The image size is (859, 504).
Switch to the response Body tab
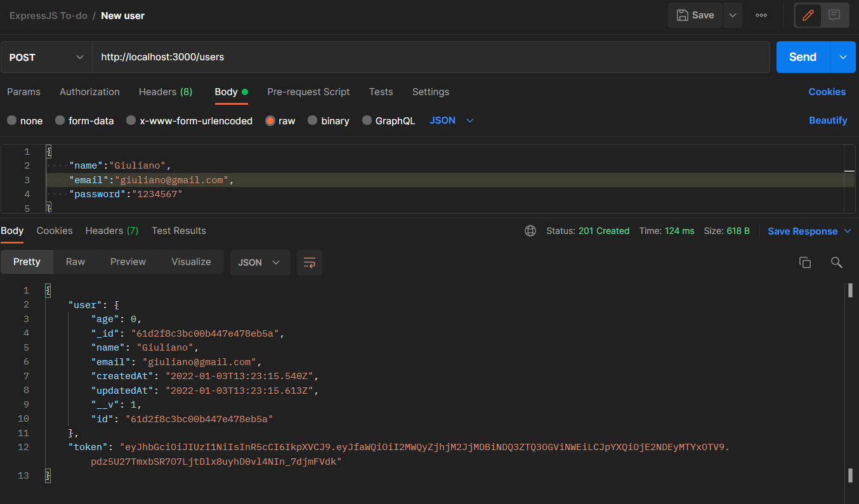click(12, 231)
